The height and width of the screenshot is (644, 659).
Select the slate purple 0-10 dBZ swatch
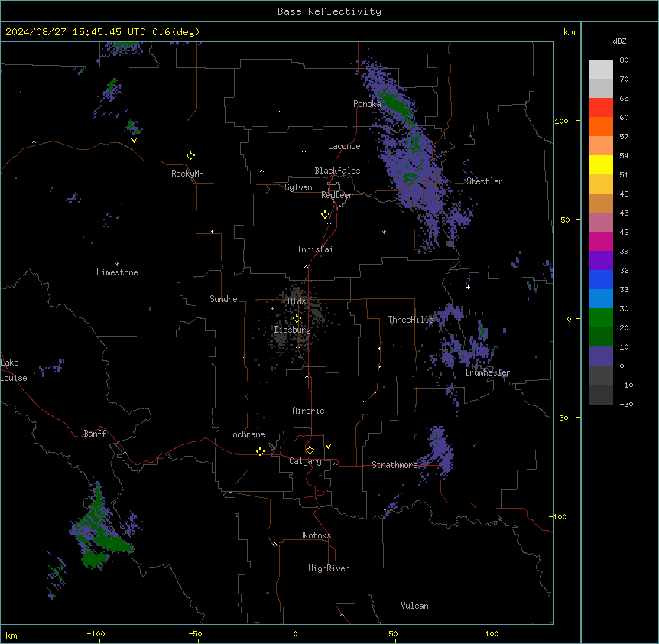[x=601, y=356]
